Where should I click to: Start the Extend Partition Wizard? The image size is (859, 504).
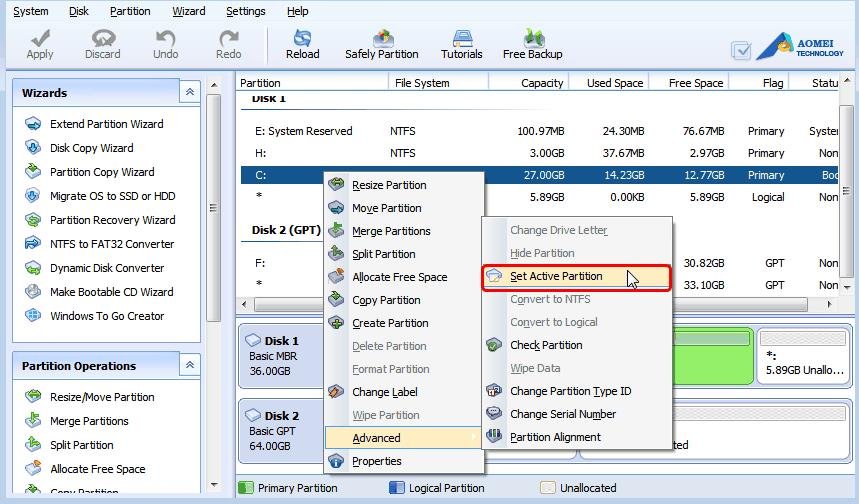click(106, 124)
